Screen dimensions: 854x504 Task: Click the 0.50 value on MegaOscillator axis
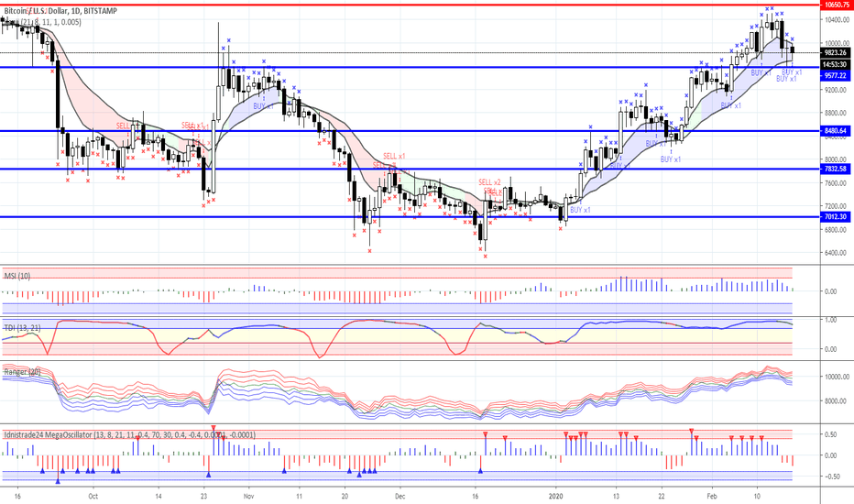click(831, 434)
